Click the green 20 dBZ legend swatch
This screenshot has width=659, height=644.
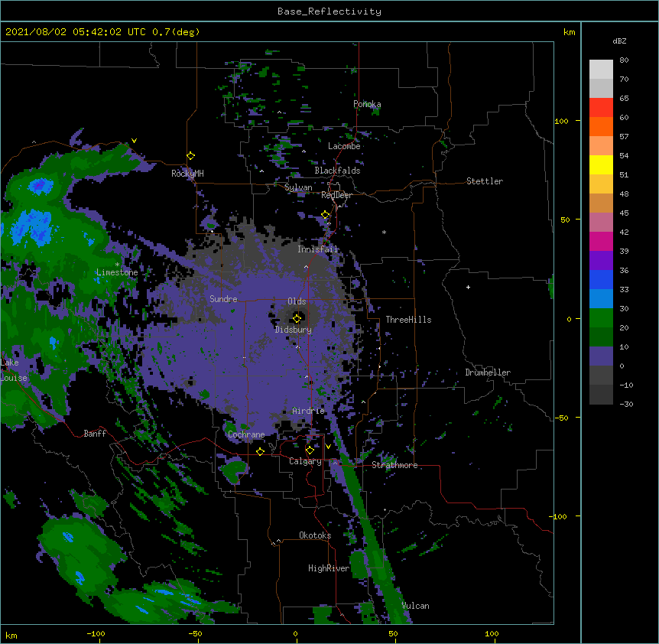click(x=601, y=318)
